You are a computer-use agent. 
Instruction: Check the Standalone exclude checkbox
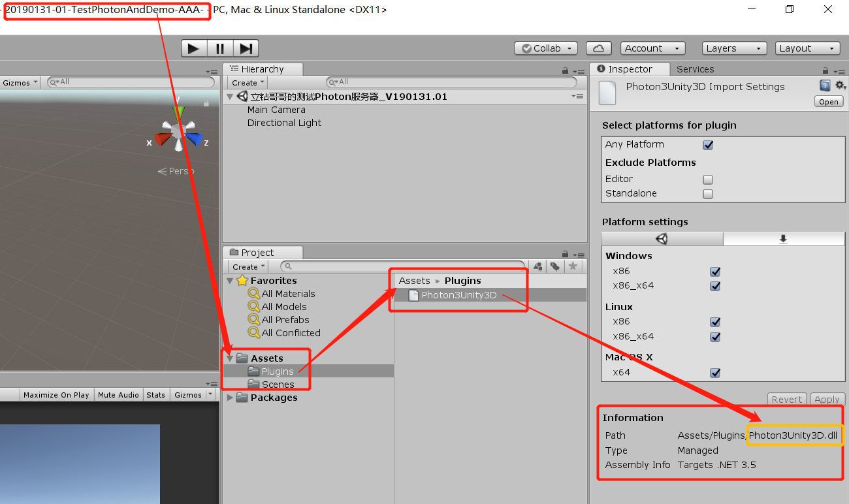click(708, 194)
